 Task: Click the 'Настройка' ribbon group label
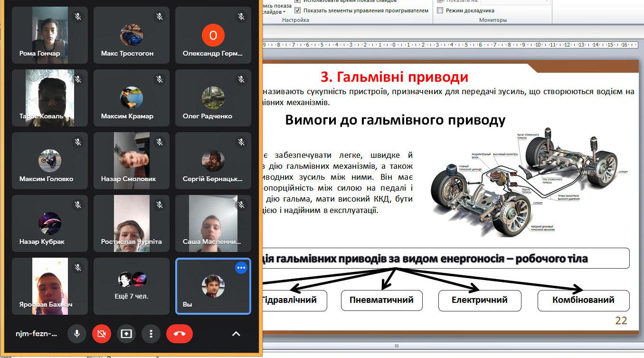295,20
